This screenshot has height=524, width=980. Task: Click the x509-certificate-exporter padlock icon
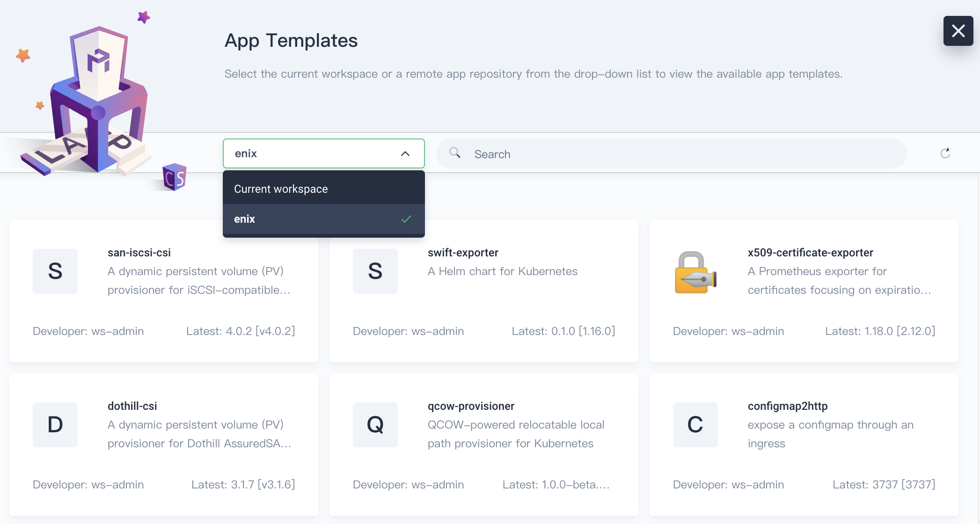(695, 272)
